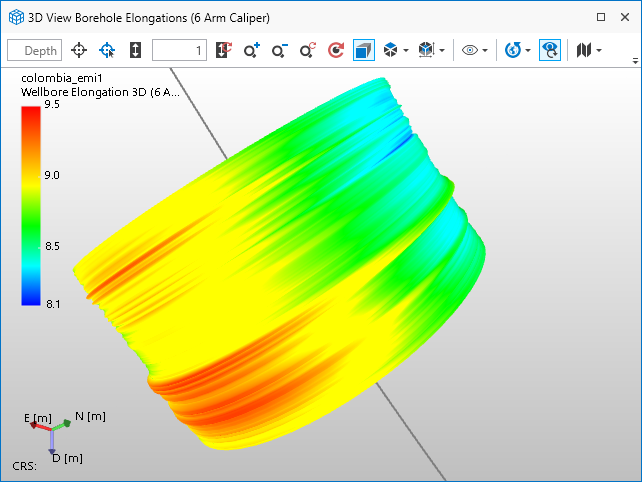642x482 pixels.
Task: Click the vertical scale value field
Action: coord(179,50)
